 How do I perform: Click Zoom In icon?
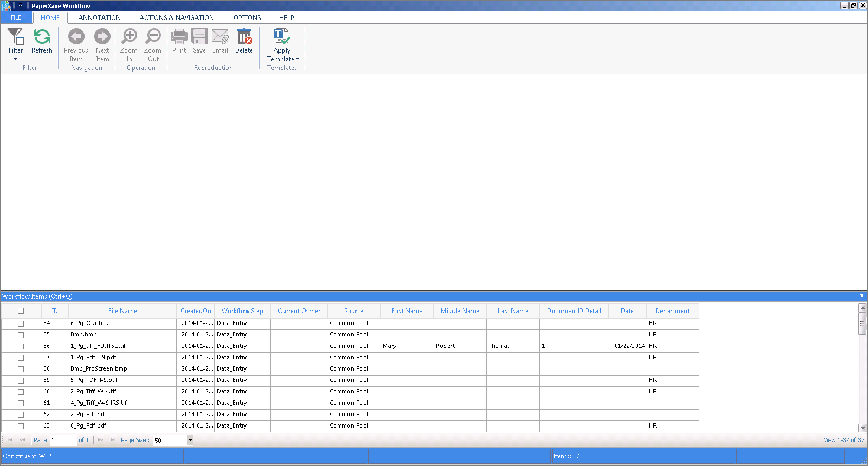129,36
